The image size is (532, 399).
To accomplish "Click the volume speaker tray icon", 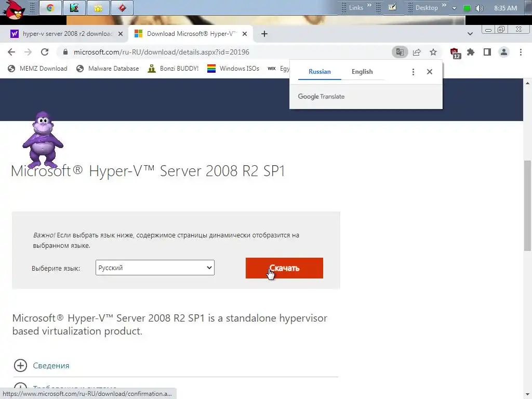I will tap(479, 8).
